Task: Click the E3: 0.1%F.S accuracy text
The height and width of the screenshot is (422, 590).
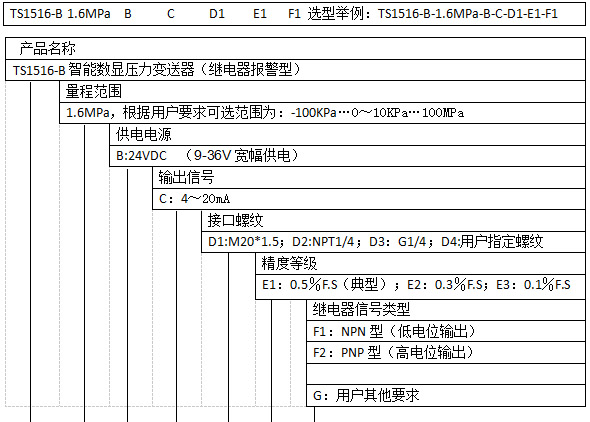Action: click(533, 285)
